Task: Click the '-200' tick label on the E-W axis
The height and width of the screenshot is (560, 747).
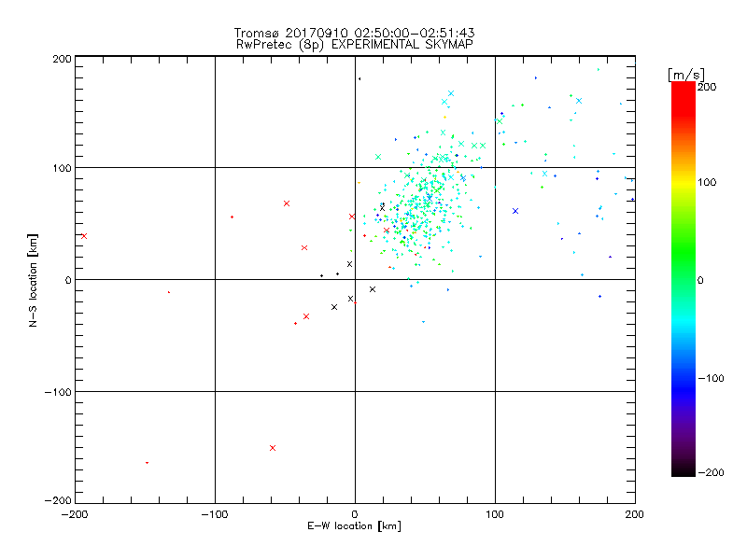Action: click(x=75, y=514)
